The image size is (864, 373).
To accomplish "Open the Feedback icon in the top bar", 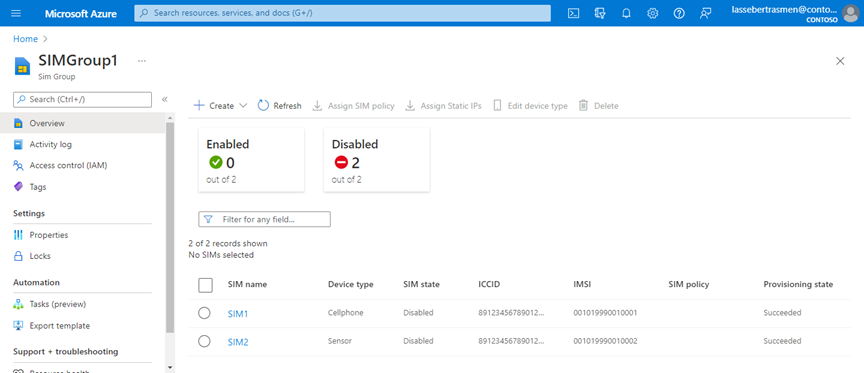I will (705, 13).
